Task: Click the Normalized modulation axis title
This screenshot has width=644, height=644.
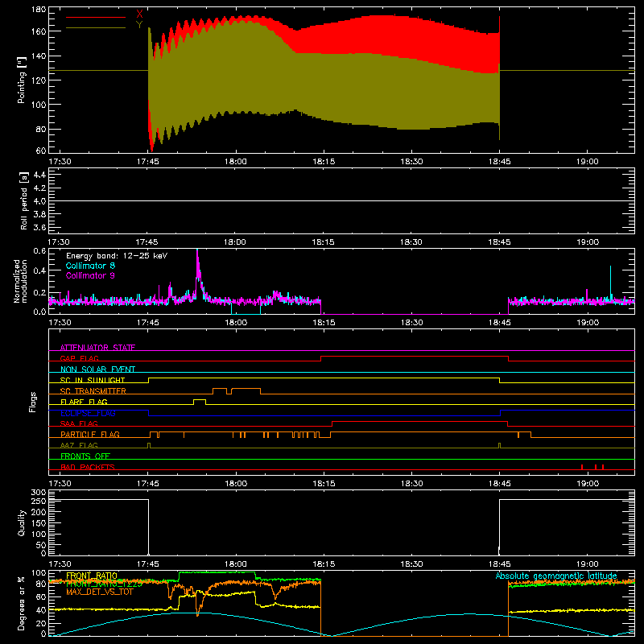Action: click(21, 281)
